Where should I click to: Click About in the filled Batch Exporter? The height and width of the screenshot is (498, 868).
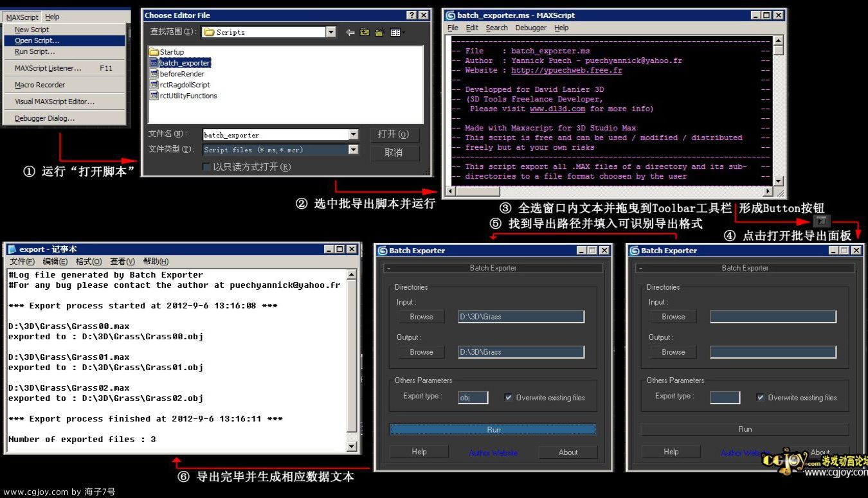(568, 452)
